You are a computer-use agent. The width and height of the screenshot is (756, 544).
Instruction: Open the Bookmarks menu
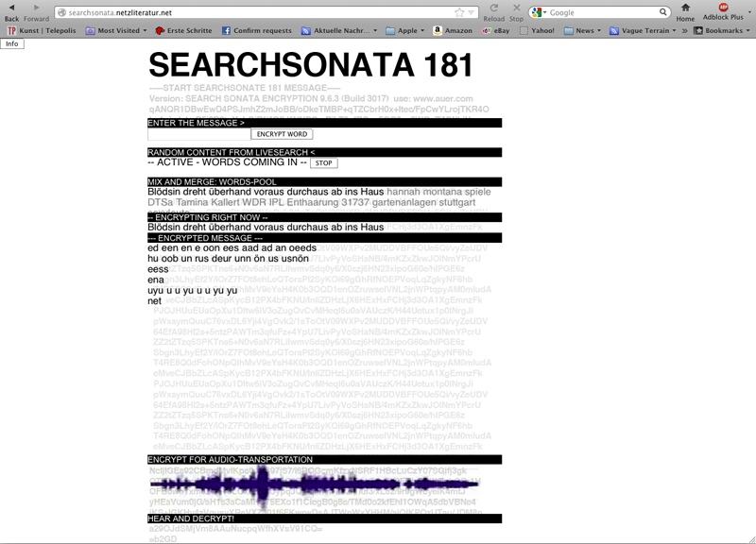[x=723, y=30]
